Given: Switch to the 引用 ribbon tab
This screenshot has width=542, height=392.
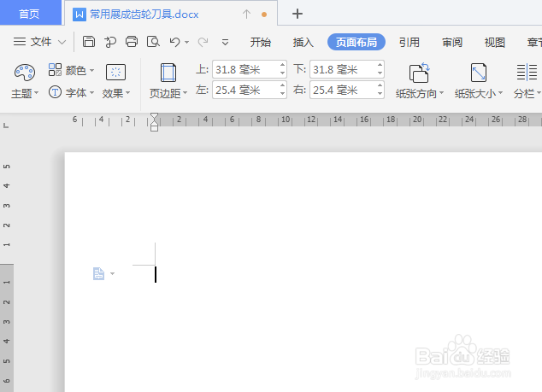Looking at the screenshot, I should point(409,42).
